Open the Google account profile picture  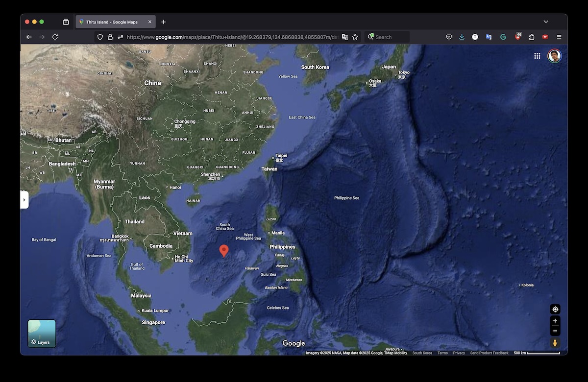(554, 56)
